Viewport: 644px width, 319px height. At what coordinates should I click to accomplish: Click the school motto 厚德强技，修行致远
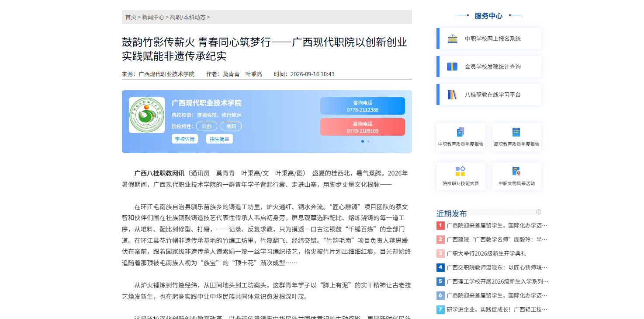(x=219, y=115)
